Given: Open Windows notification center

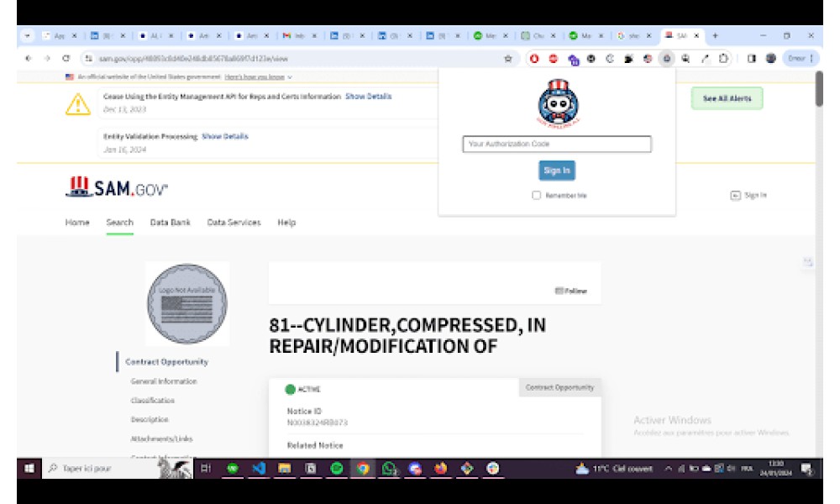Looking at the screenshot, I should (x=806, y=470).
